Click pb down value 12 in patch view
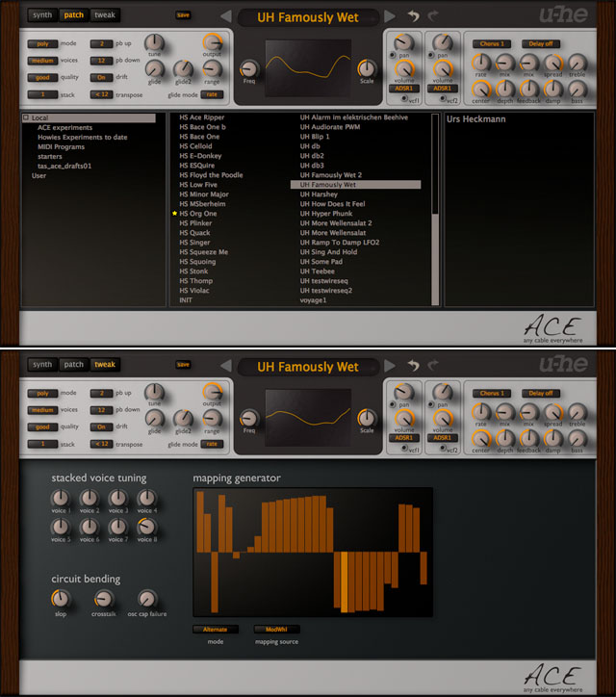The height and width of the screenshot is (697, 616). point(101,61)
